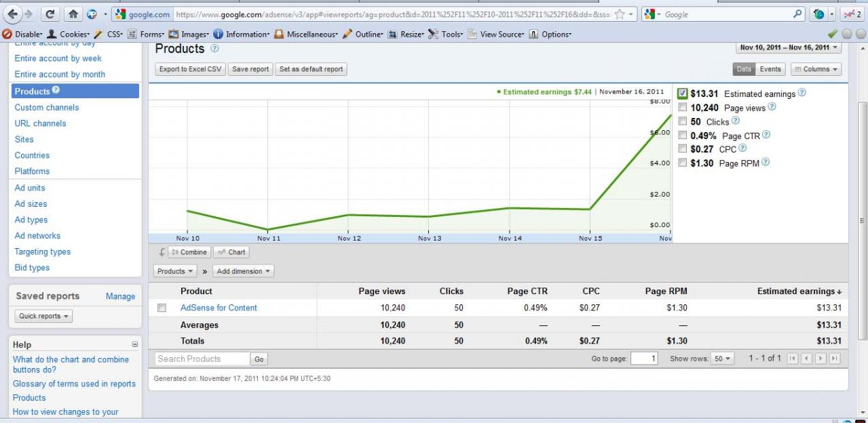Click the help icon next to Page RPM
The image size is (868, 423).
(764, 162)
